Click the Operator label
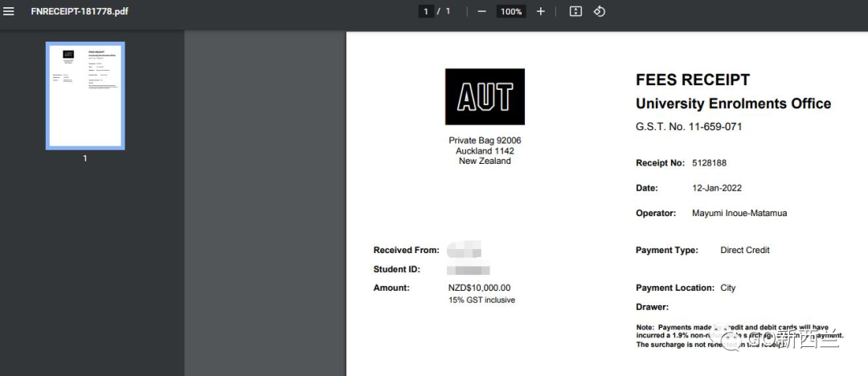Screen dimensions: 868x376 [656, 213]
